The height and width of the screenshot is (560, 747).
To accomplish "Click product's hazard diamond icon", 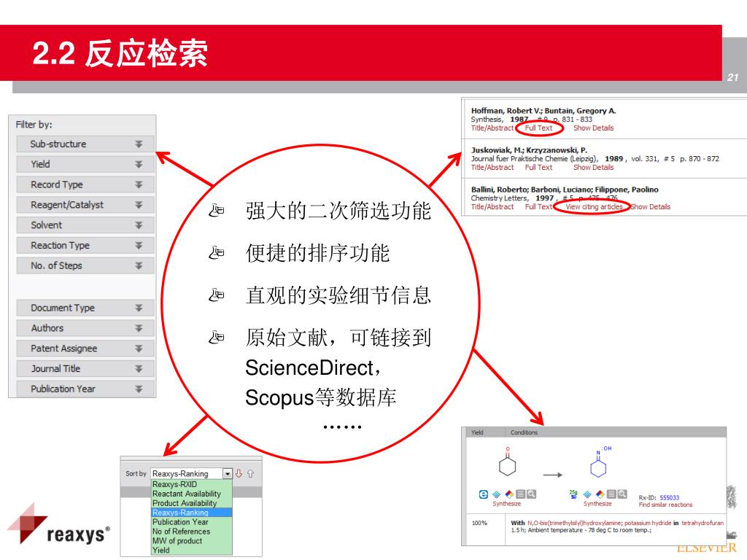I will [x=600, y=494].
